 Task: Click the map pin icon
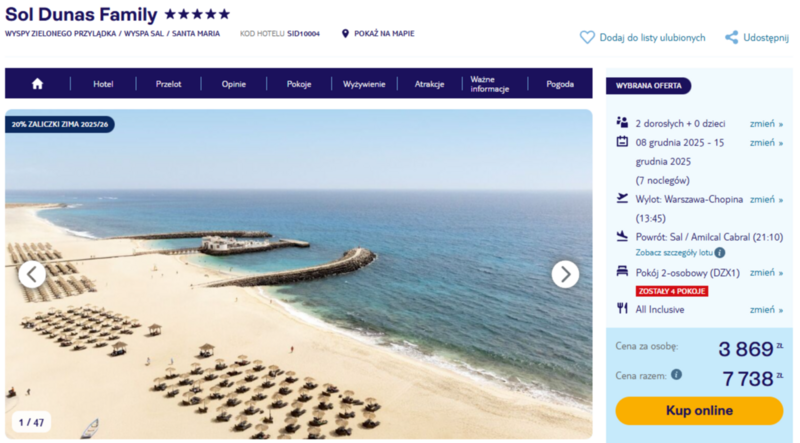pos(345,34)
